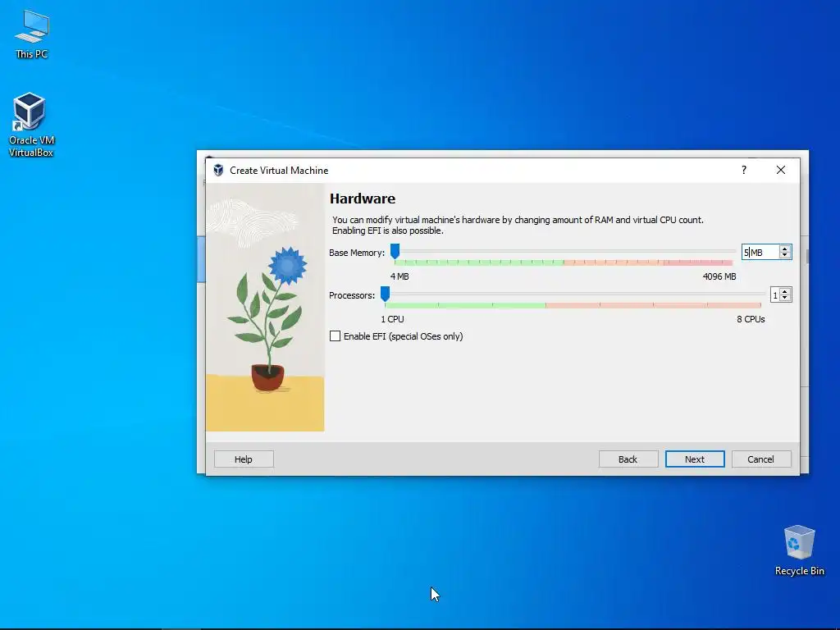Decrease Base Memory with down arrow
This screenshot has height=630, width=840.
pos(785,256)
